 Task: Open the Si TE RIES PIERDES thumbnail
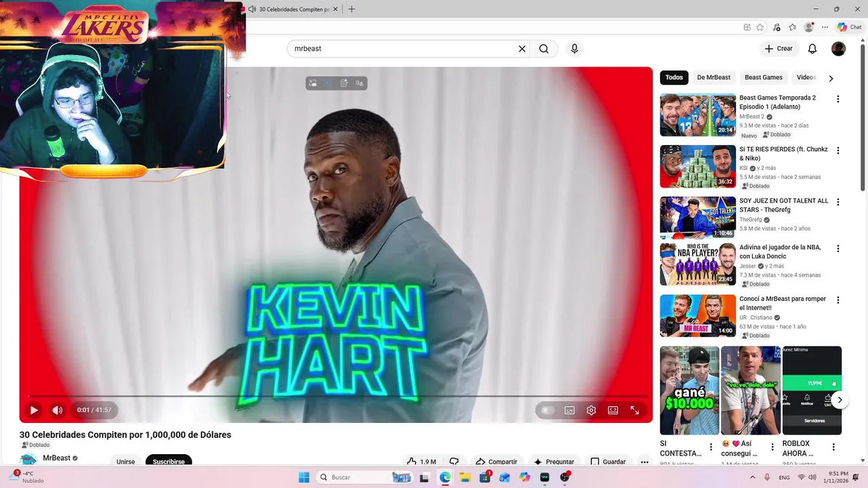[698, 167]
